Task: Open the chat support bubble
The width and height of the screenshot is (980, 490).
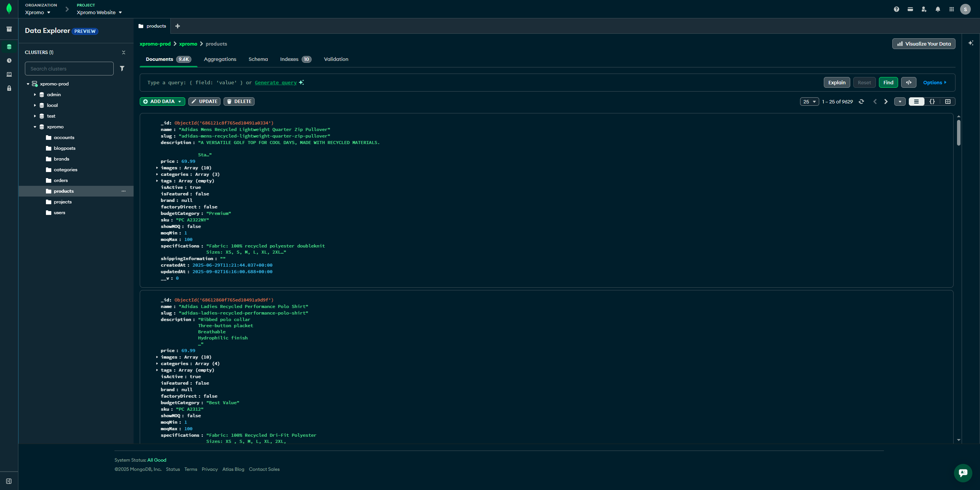Action: 963,473
